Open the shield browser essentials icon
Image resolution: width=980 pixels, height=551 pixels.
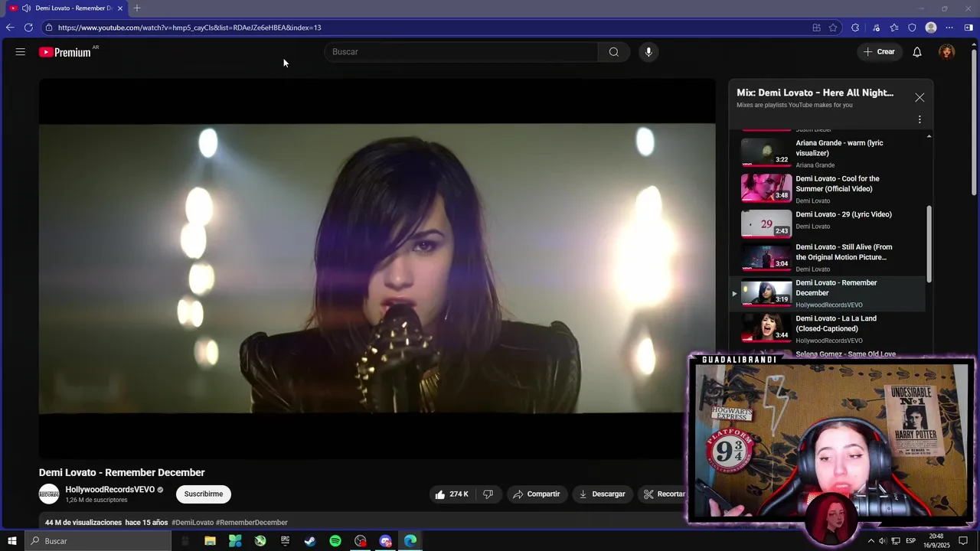[x=912, y=28]
